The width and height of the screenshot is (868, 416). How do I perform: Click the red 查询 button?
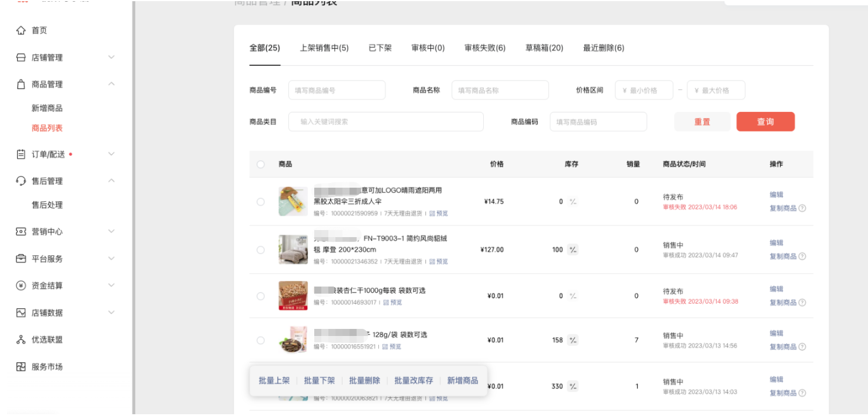765,122
